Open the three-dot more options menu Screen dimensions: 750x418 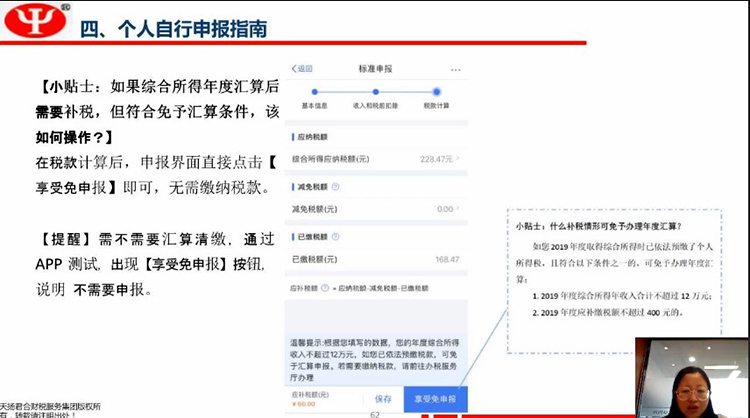tap(457, 70)
